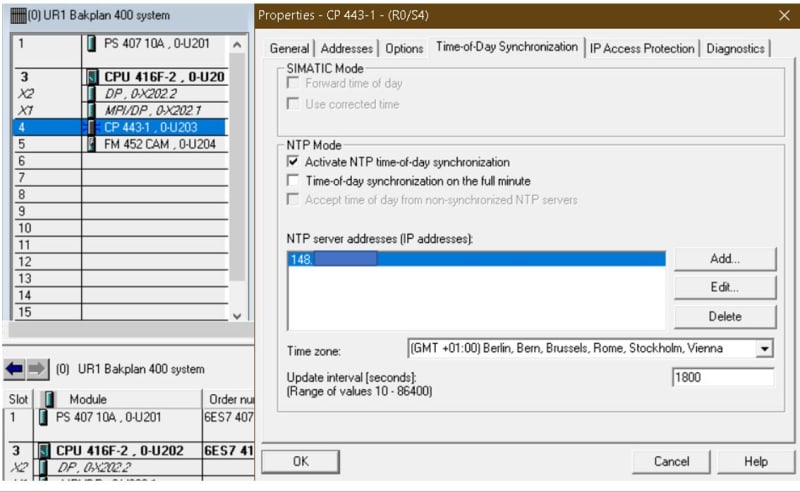Screen dimensions: 800x492
Task: Click the Order number column header
Action: [x=229, y=399]
